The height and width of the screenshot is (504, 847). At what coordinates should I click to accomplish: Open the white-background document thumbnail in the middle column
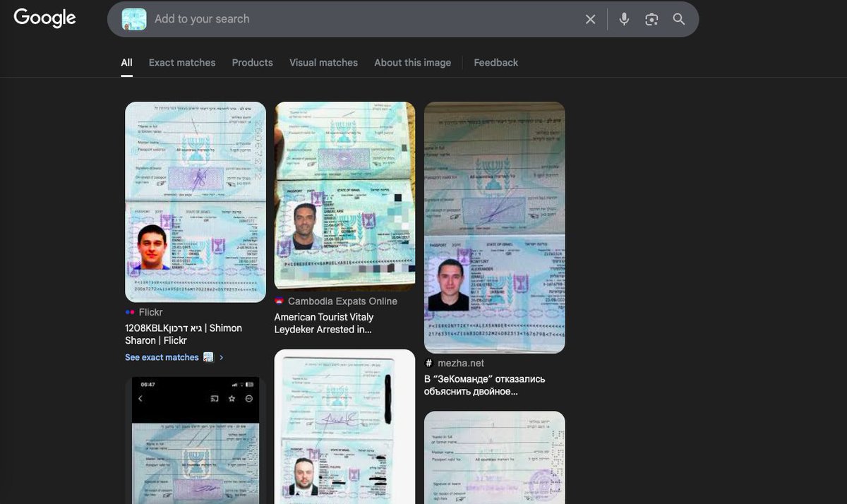[344, 426]
